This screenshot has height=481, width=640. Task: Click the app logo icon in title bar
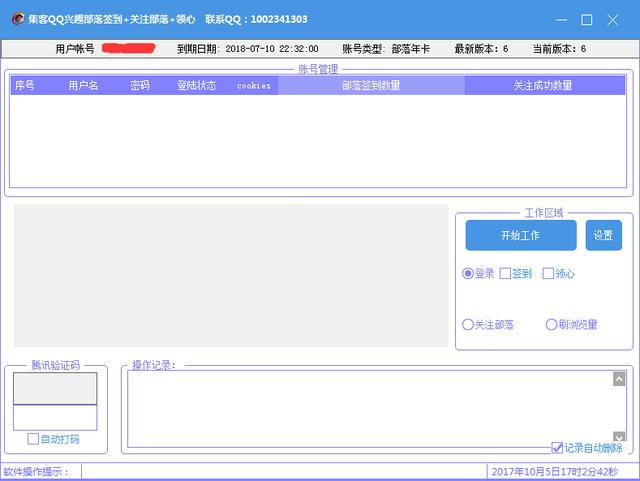pyautogui.click(x=17, y=19)
